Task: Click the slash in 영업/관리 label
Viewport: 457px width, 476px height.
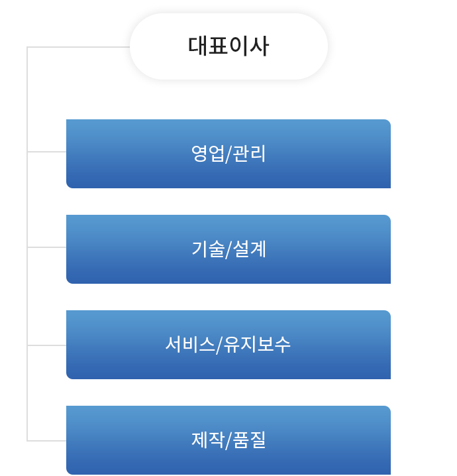Action: pyautogui.click(x=228, y=154)
